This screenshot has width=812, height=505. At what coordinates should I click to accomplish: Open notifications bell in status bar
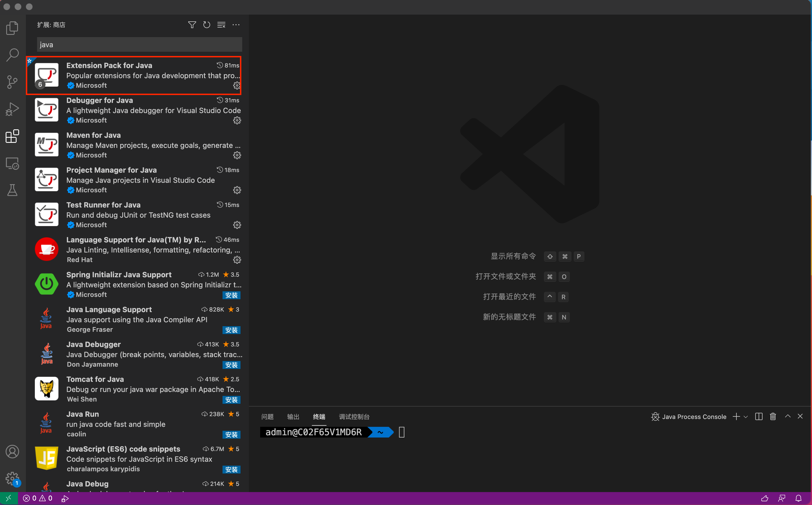click(x=798, y=498)
